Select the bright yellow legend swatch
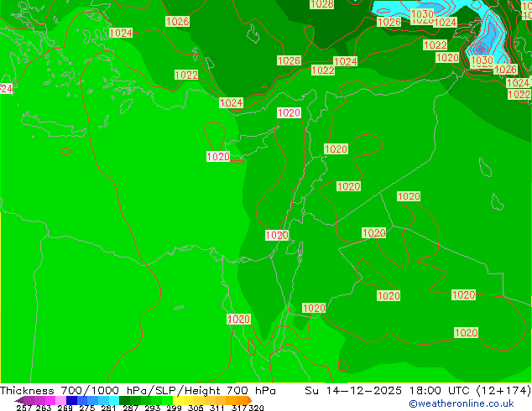532x411 pixels. click(178, 400)
